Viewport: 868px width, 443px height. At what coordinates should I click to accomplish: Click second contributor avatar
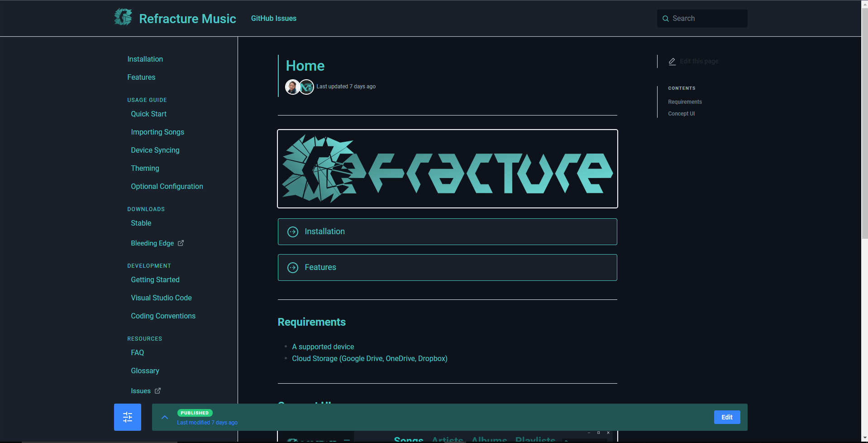(307, 87)
